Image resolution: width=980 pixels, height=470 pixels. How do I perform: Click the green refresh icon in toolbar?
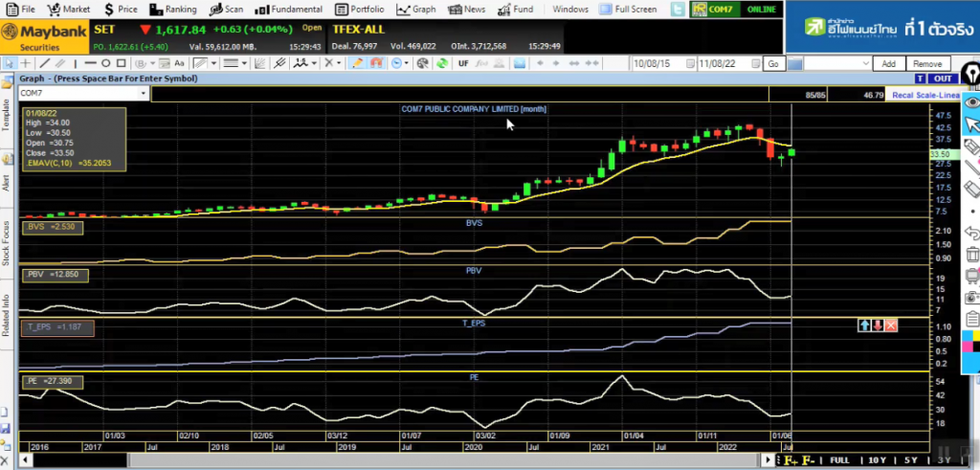point(442,63)
